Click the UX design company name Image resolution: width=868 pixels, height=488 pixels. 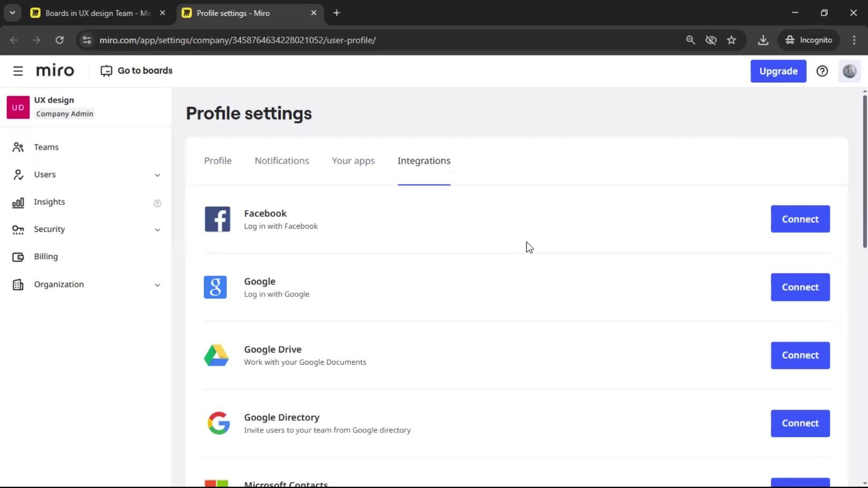click(x=54, y=100)
